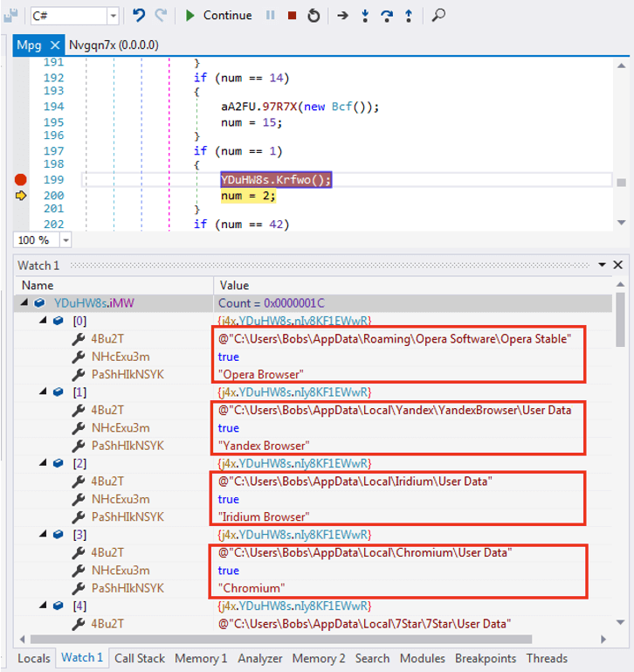634x672 pixels.
Task: Expand the Watch 1 panel options arrow
Action: [602, 265]
